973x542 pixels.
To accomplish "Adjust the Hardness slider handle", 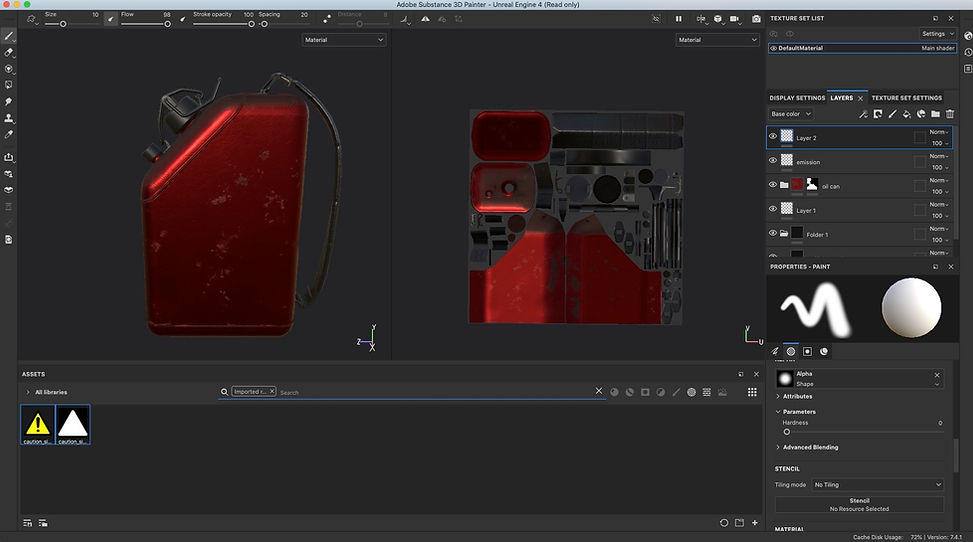I will 787,431.
